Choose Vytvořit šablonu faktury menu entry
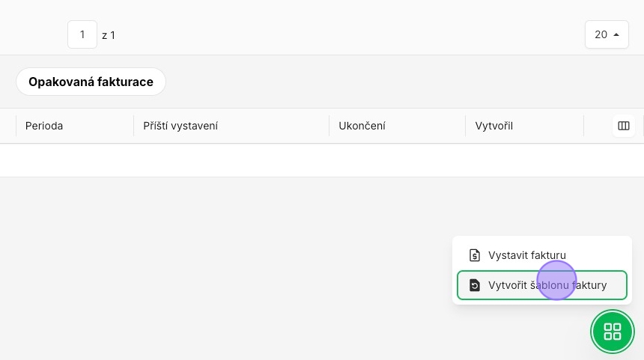Image resolution: width=644 pixels, height=360 pixels. coord(541,285)
